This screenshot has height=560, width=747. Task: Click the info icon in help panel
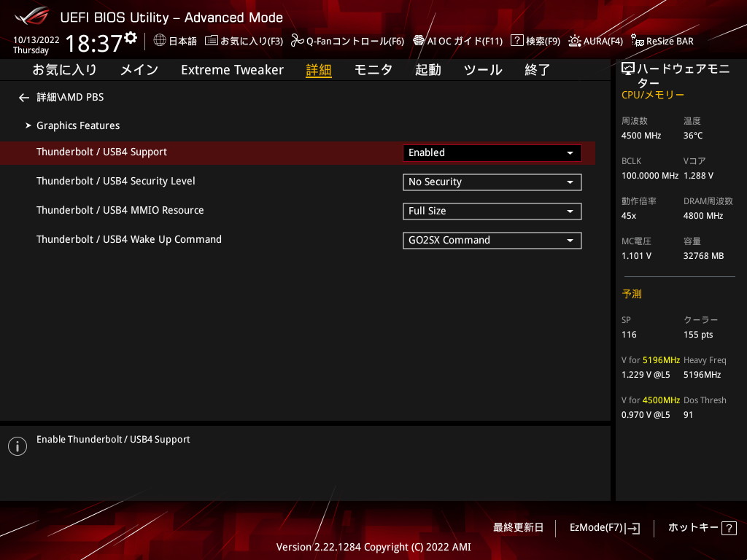(18, 446)
